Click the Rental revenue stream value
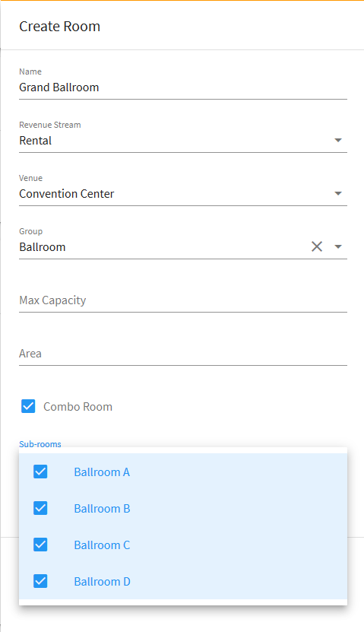This screenshot has width=364, height=632. pos(36,141)
